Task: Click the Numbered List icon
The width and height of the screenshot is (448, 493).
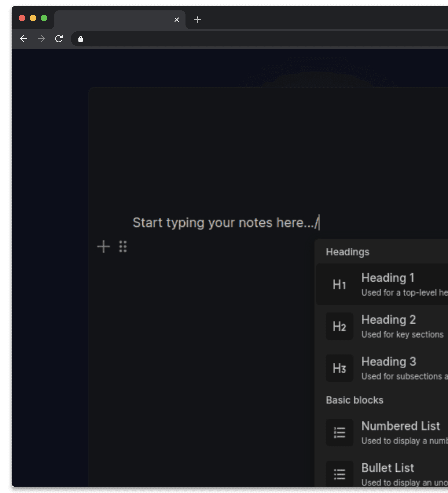Action: tap(339, 432)
